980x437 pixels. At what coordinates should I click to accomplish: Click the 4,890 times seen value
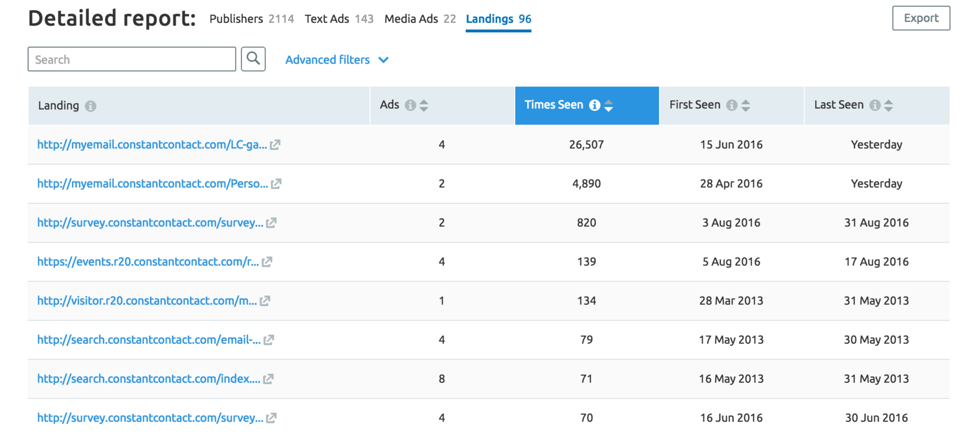(586, 184)
